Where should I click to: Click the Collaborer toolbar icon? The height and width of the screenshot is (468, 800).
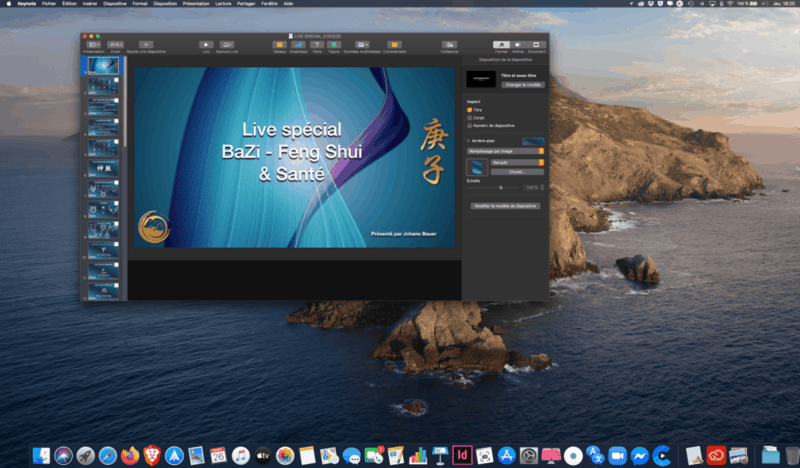[x=449, y=45]
